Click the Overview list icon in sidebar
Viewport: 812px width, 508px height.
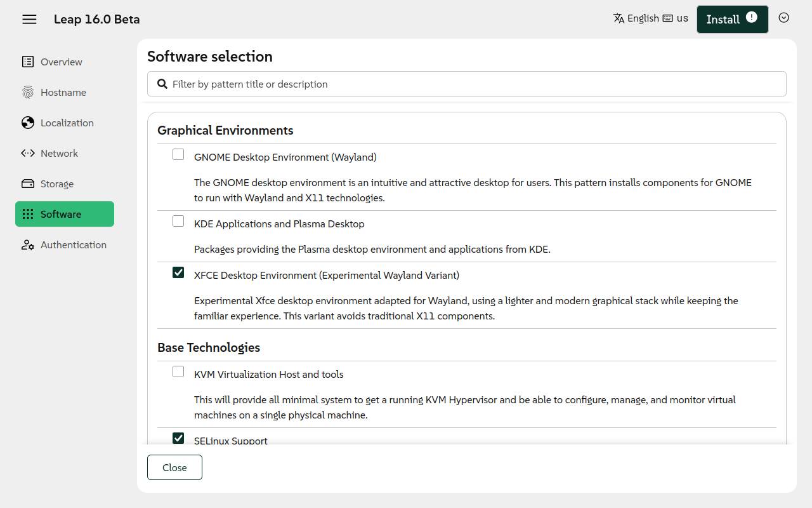point(28,62)
